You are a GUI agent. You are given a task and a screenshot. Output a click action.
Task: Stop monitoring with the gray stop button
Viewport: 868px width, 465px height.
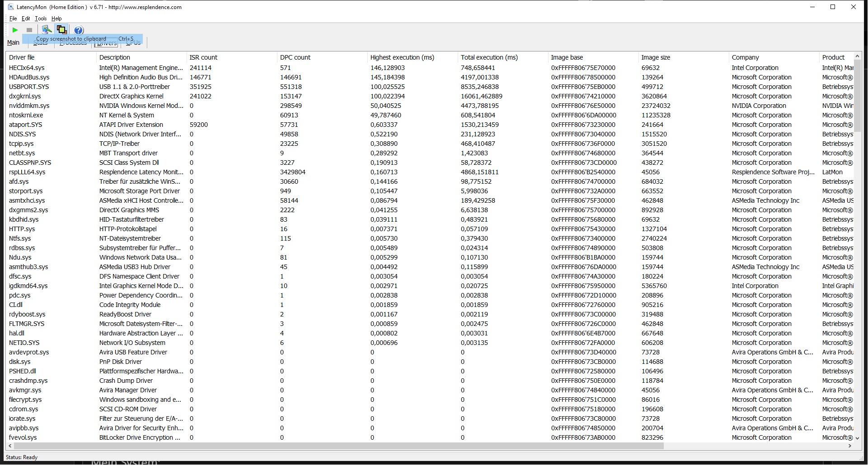29,30
